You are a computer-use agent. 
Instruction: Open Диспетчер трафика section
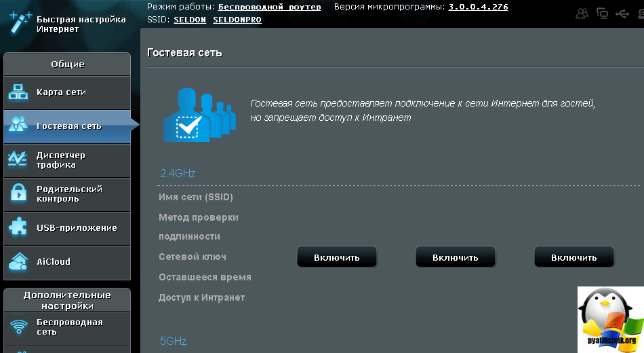click(x=67, y=160)
